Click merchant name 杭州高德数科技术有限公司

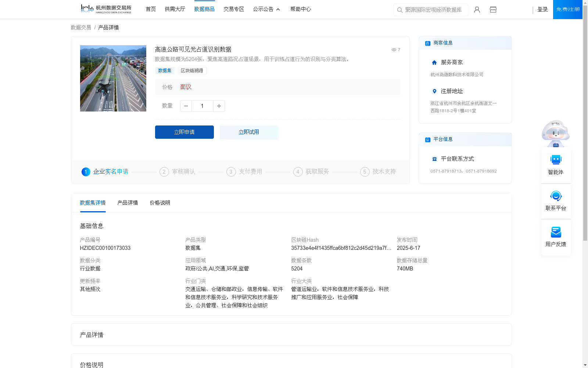pyautogui.click(x=457, y=75)
